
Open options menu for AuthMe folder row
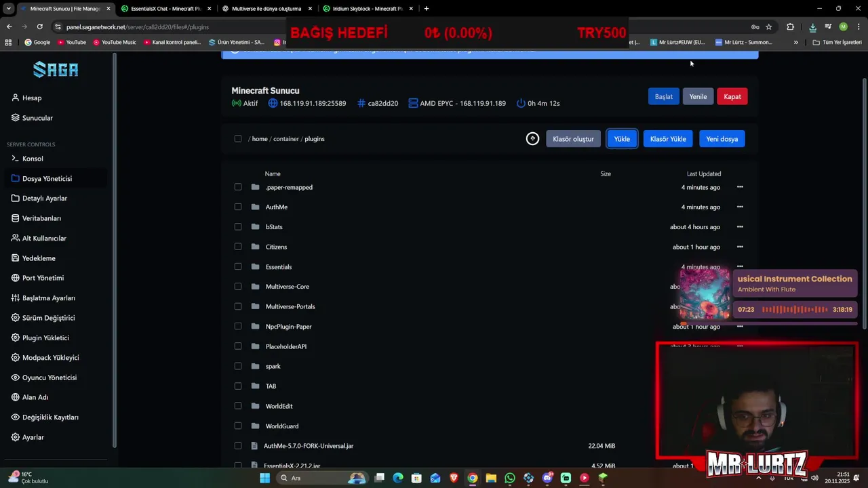point(740,207)
